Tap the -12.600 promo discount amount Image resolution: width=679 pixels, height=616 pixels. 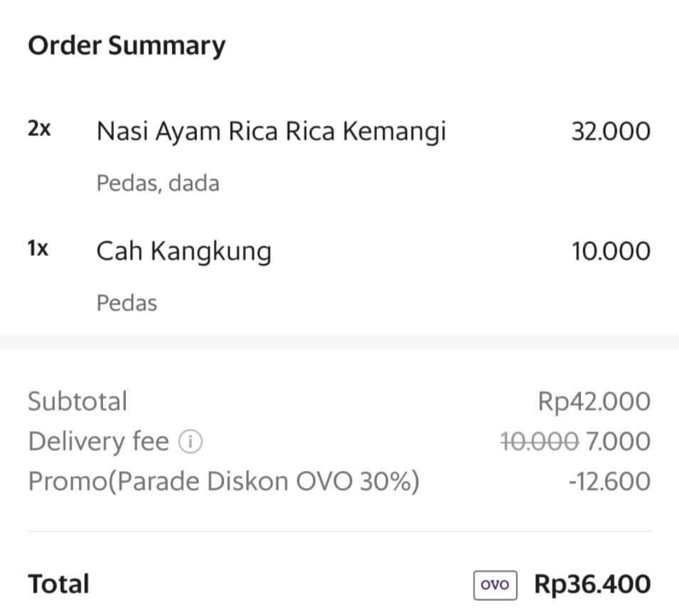point(609,482)
